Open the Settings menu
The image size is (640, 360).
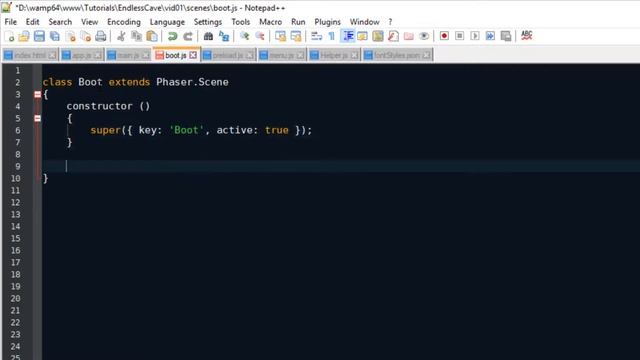tap(208, 22)
